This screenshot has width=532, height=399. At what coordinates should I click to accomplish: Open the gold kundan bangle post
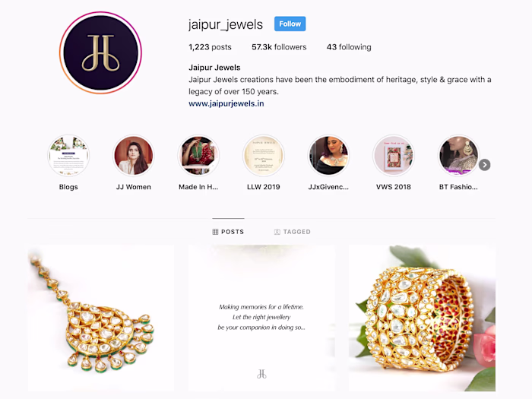click(x=422, y=318)
